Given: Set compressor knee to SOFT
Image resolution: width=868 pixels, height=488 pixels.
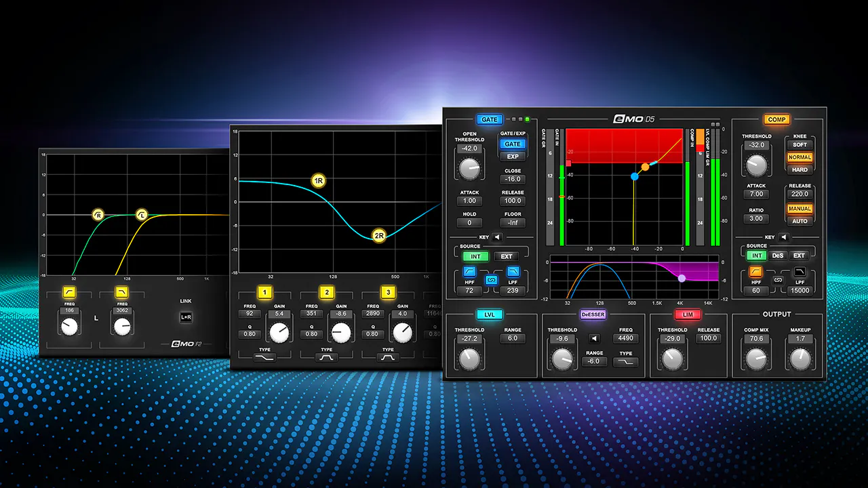Looking at the screenshot, I should tap(800, 145).
